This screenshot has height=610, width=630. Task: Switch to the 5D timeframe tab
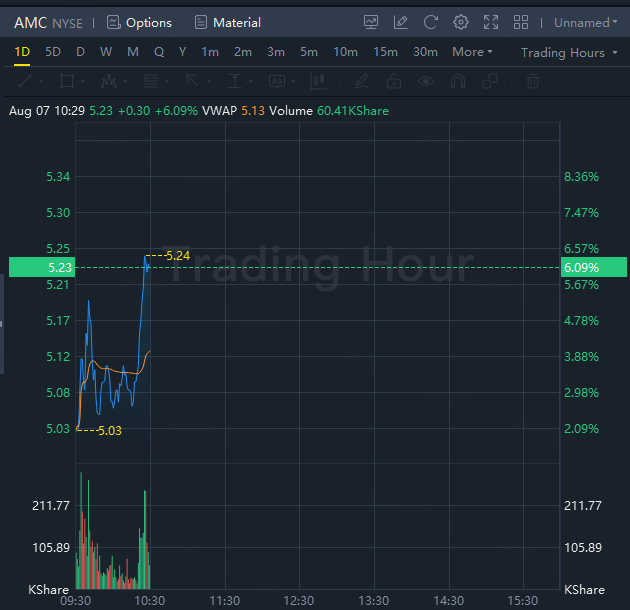point(53,52)
